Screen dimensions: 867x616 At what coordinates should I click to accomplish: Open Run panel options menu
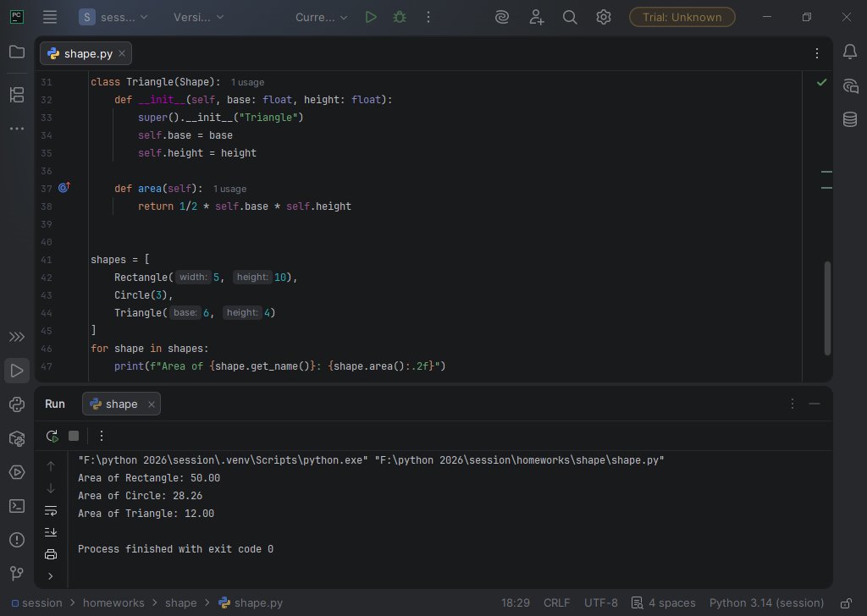(792, 404)
